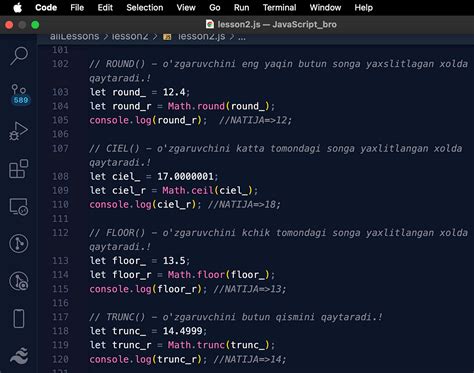Click the TRUNC() comment on line 117
This screenshot has width=474, height=373.
point(236,317)
